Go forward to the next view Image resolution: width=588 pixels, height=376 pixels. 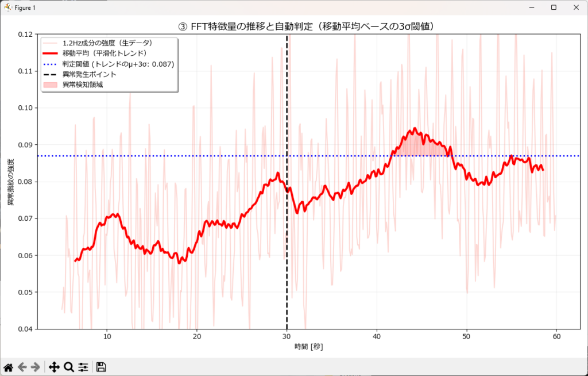(36, 367)
